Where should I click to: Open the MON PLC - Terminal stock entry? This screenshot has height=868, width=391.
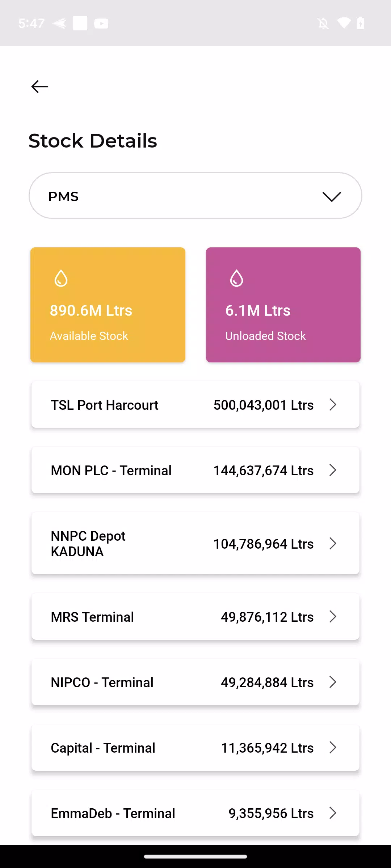(195, 470)
